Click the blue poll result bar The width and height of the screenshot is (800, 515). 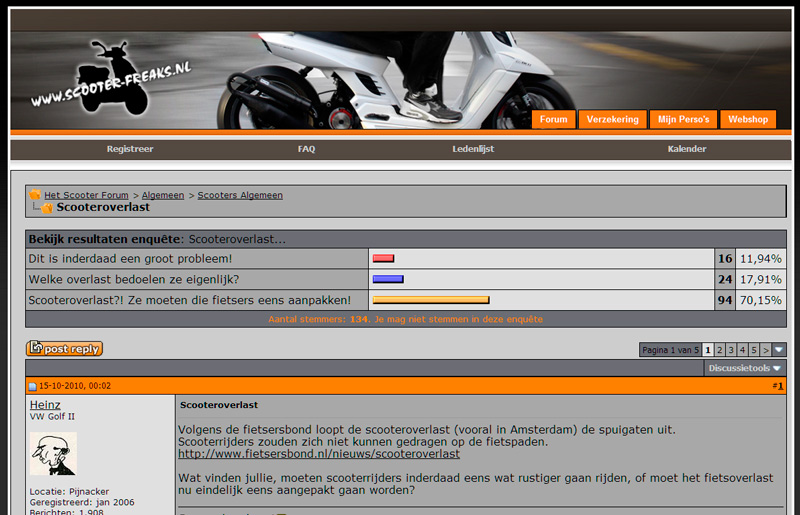388,279
